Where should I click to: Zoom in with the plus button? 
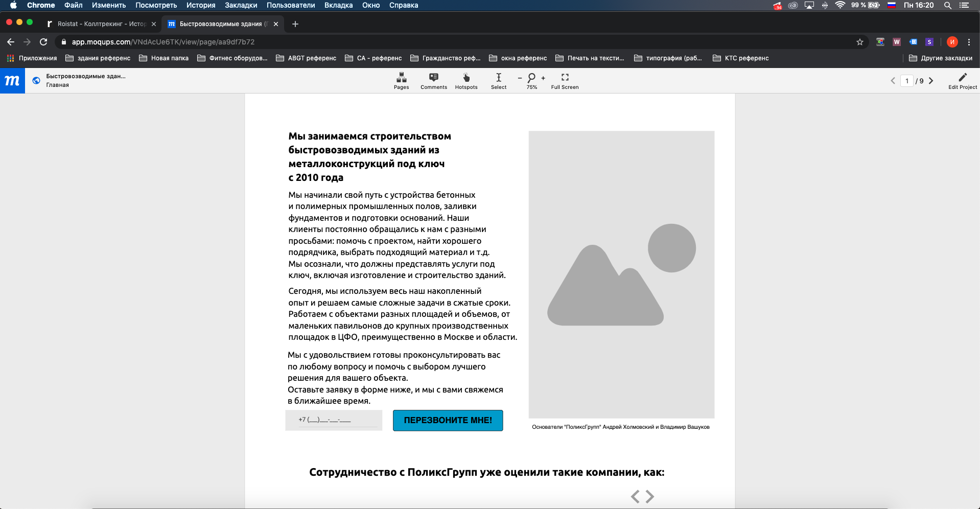click(x=543, y=78)
